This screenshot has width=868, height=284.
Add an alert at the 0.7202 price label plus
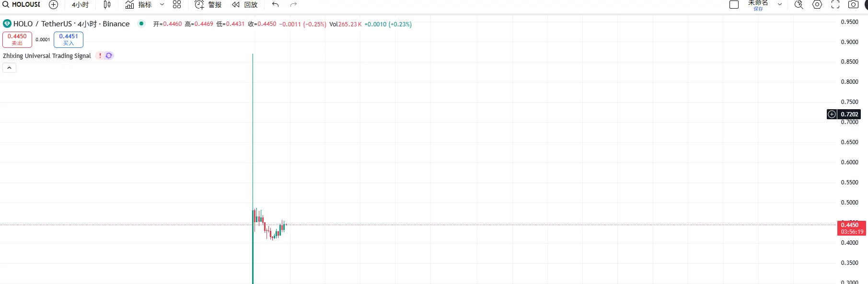832,114
